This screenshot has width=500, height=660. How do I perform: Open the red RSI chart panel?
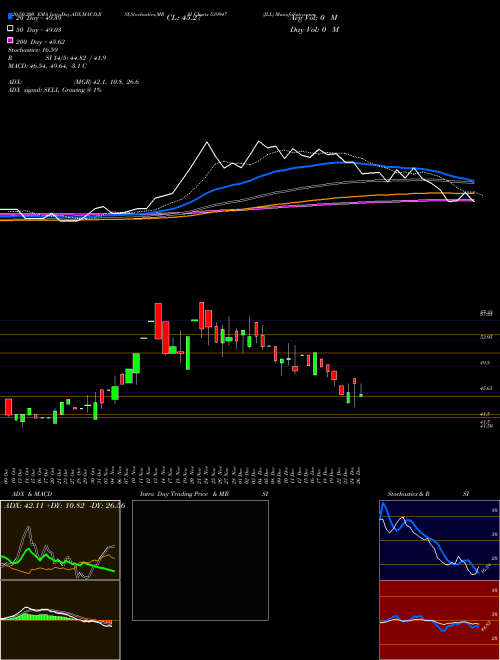point(439,620)
